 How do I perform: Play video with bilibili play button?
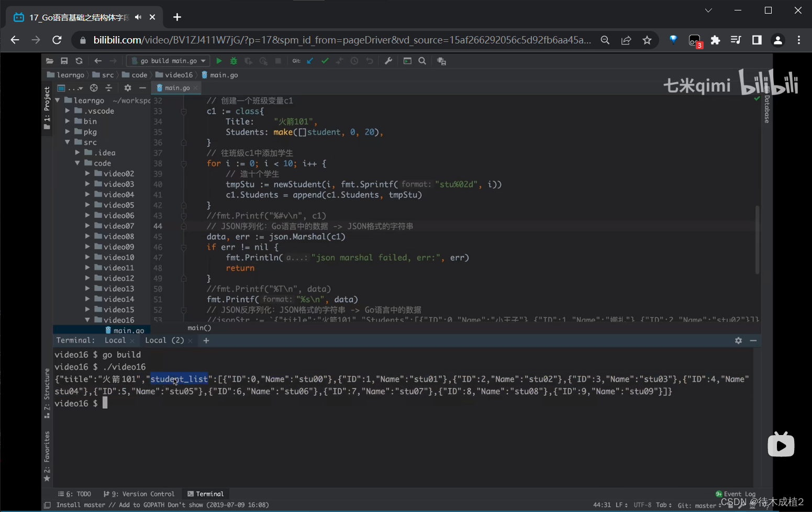[x=781, y=444]
